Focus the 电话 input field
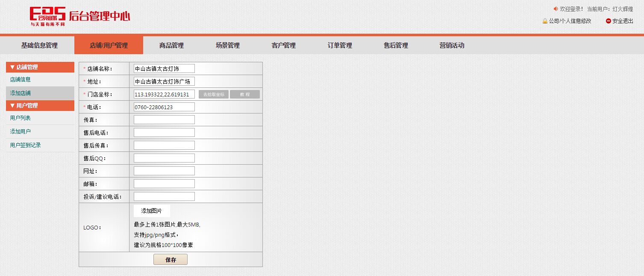Viewport: 644px width, 276px height. (164, 107)
